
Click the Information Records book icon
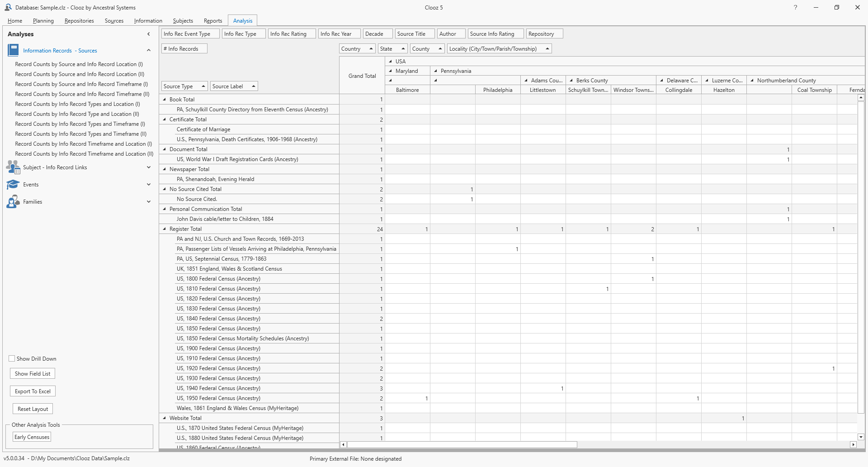click(13, 50)
